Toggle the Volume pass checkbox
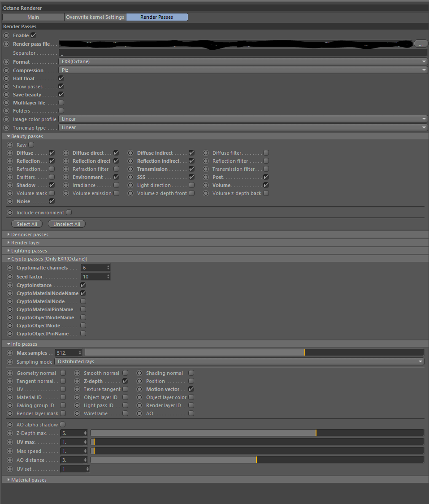 click(x=266, y=185)
